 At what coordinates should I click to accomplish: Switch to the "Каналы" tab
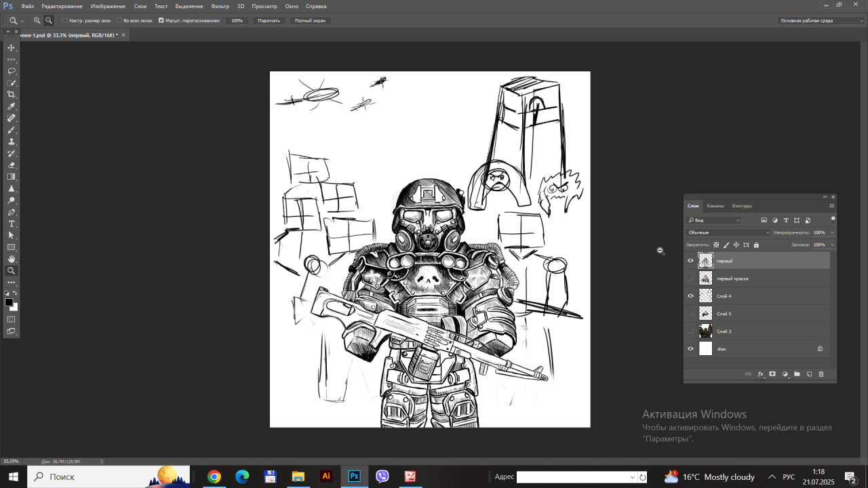pyautogui.click(x=715, y=206)
